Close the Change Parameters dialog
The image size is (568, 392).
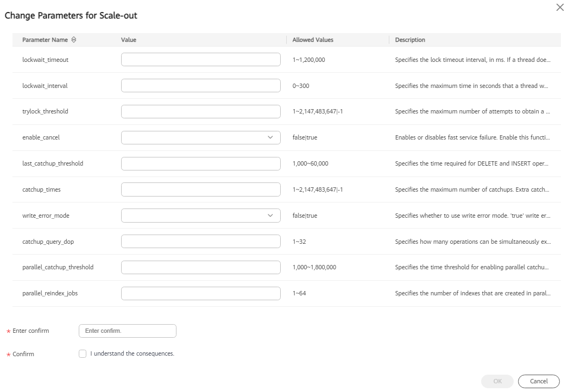[x=560, y=7]
